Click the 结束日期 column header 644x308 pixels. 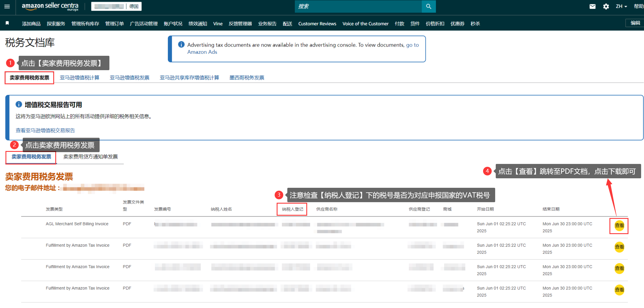(x=551, y=209)
